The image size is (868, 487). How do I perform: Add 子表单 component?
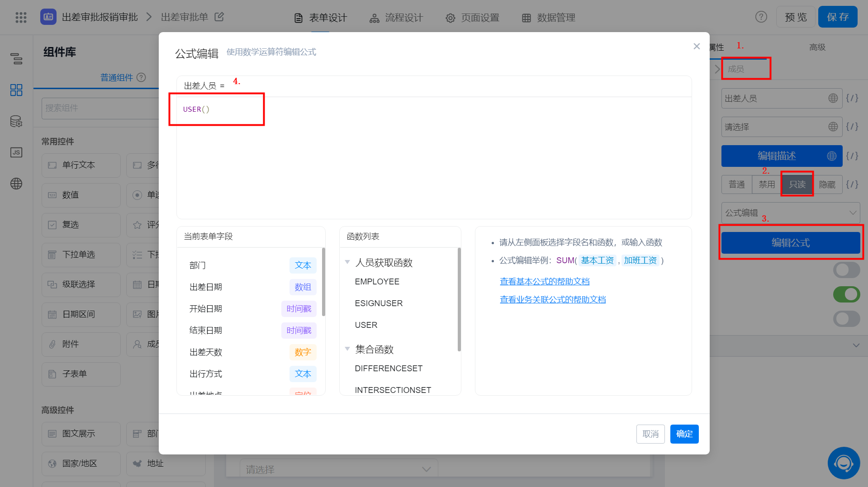pos(81,374)
